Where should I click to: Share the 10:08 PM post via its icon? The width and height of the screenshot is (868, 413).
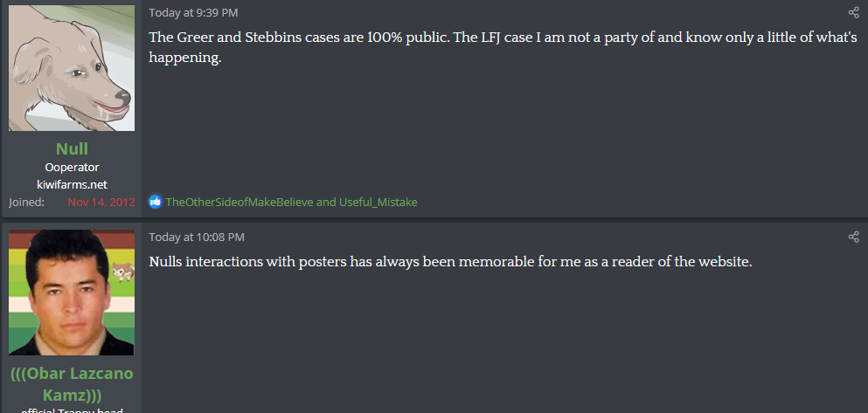(854, 237)
